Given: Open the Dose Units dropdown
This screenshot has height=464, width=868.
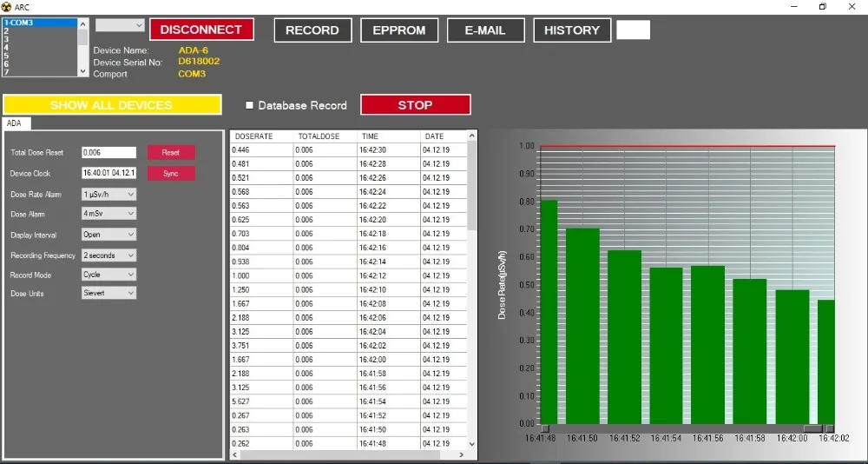Looking at the screenshot, I should [109, 294].
